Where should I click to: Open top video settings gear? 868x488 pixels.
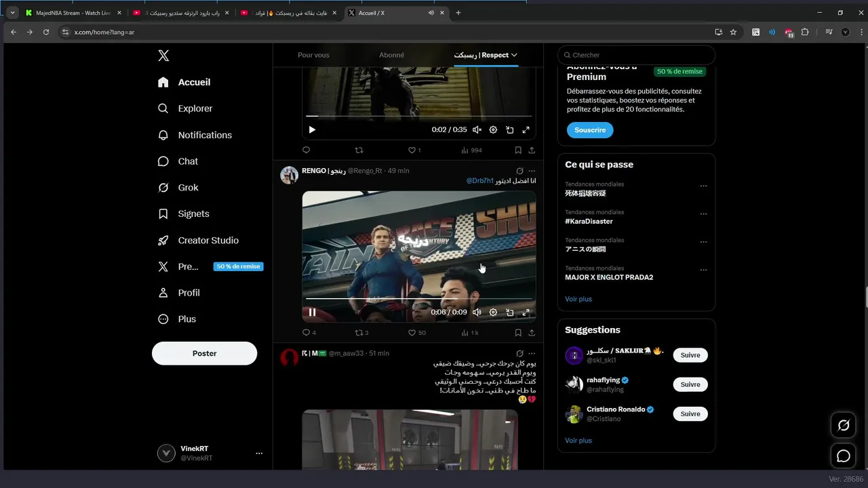[493, 129]
